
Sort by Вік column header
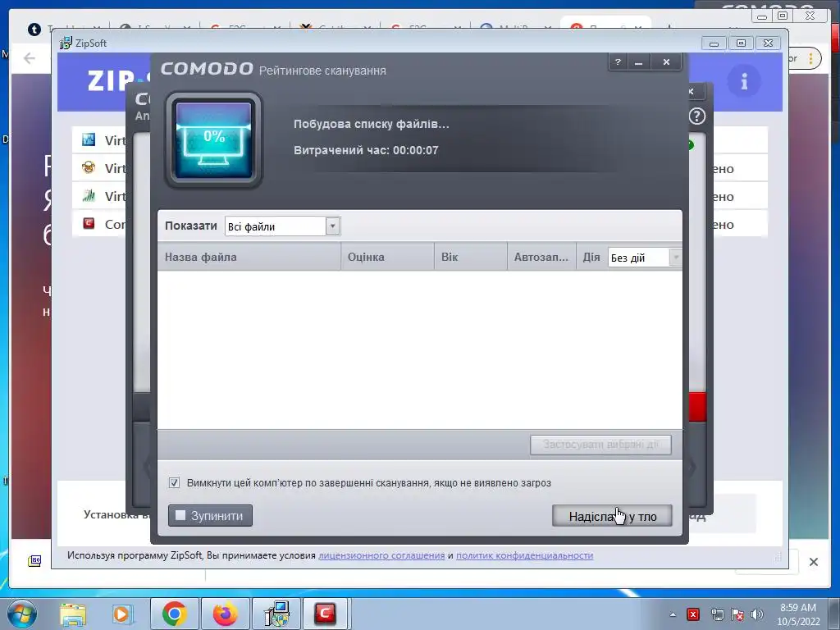click(470, 257)
